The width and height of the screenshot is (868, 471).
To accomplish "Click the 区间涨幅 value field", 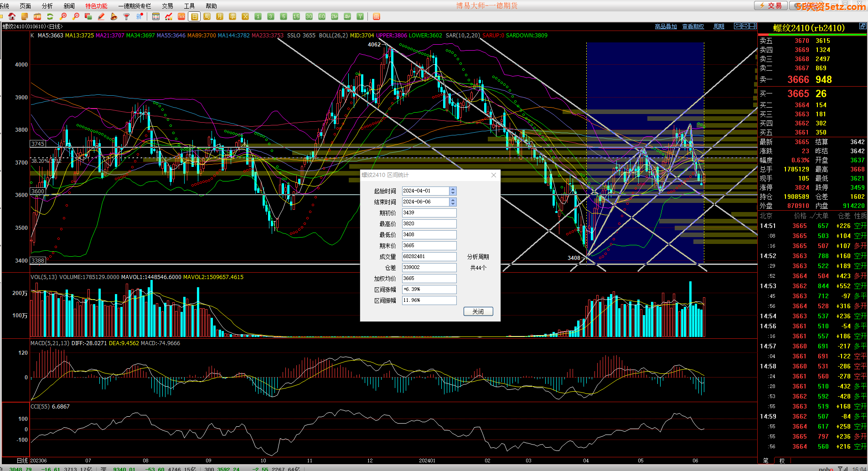I will (x=429, y=289).
